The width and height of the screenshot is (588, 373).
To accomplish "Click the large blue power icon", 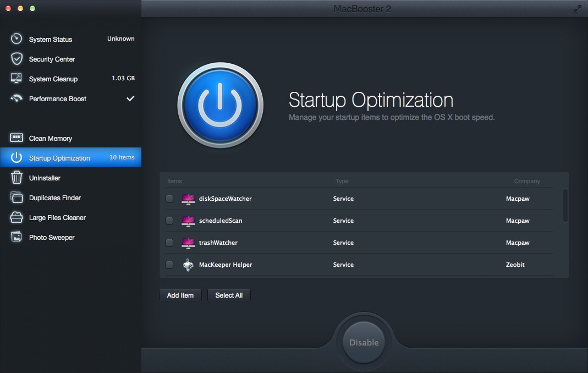I will (x=220, y=106).
